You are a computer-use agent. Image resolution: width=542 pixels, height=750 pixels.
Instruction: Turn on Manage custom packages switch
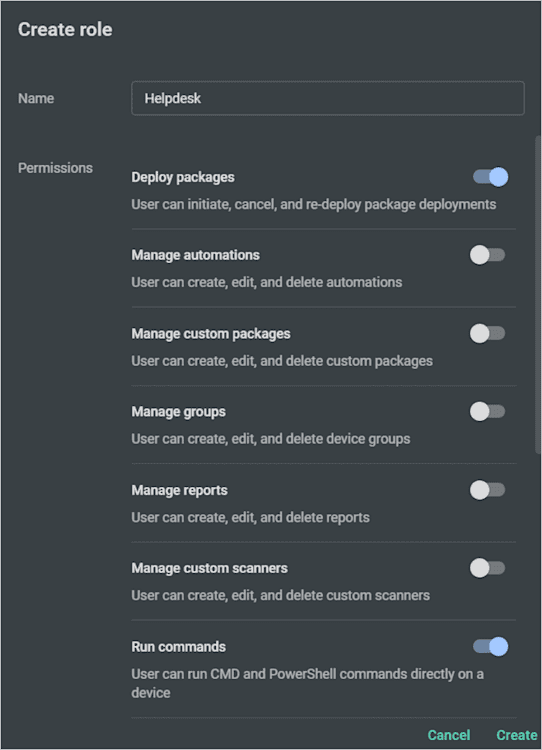tap(487, 333)
